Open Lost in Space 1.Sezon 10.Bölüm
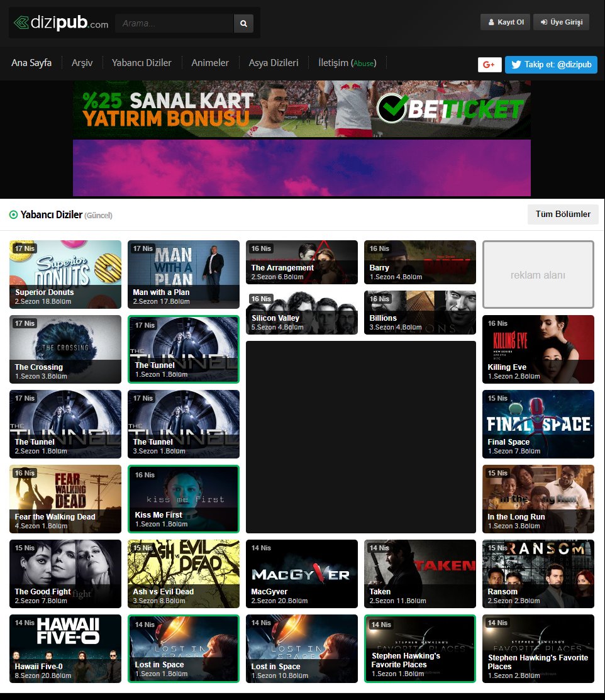Image resolution: width=605 pixels, height=700 pixels. point(302,648)
